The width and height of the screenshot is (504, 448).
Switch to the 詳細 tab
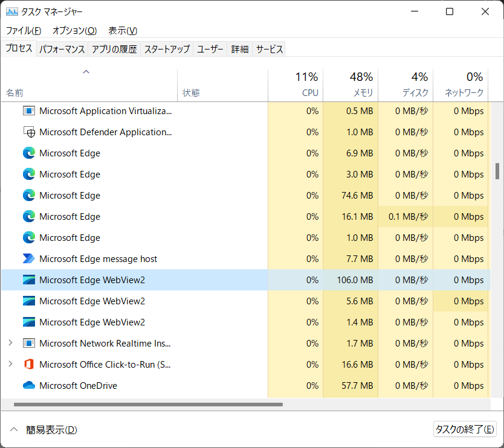pos(240,49)
